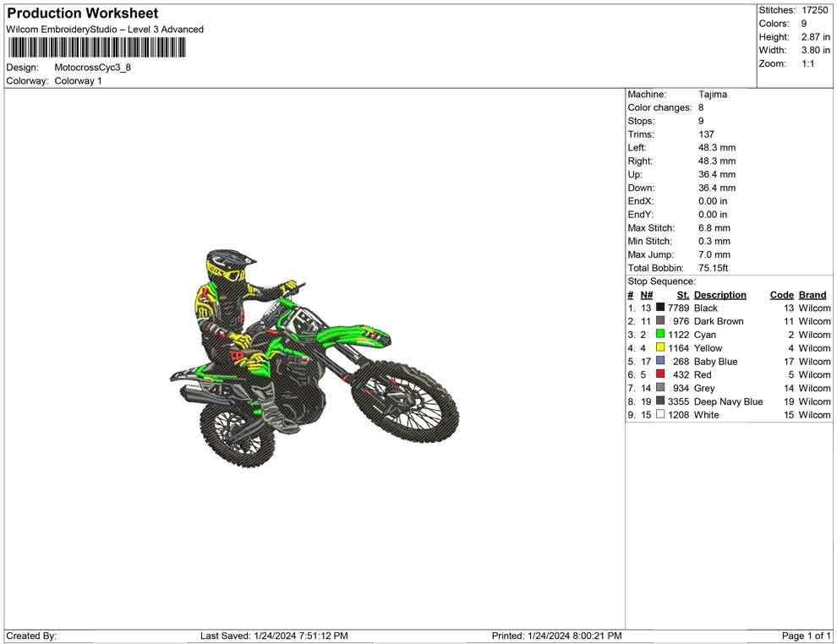Click the Description column header
Screen dimensions: 837x644
click(x=719, y=294)
